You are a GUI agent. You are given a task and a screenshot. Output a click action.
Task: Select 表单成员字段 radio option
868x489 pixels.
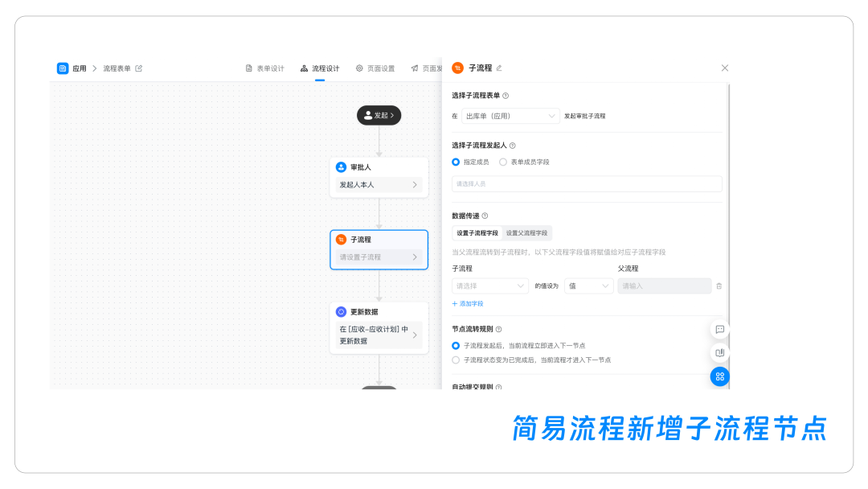(502, 162)
